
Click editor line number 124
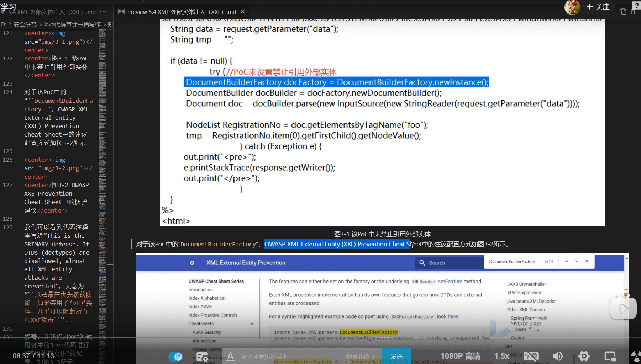[x=7, y=92]
